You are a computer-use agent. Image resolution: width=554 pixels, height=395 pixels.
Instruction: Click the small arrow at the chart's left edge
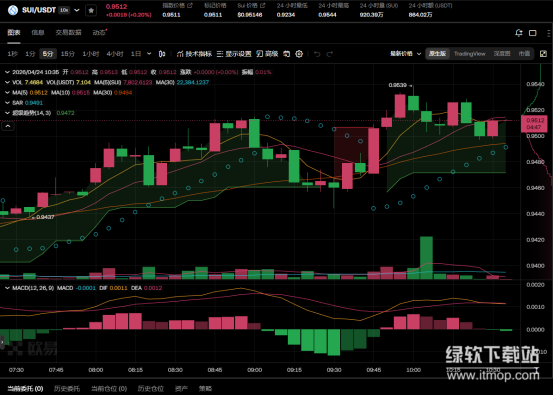click(x=2, y=342)
